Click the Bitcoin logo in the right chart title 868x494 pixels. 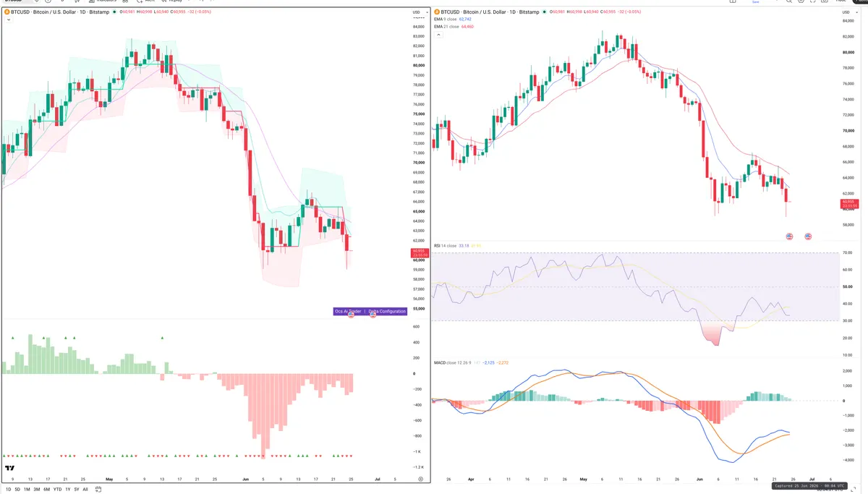pyautogui.click(x=437, y=12)
